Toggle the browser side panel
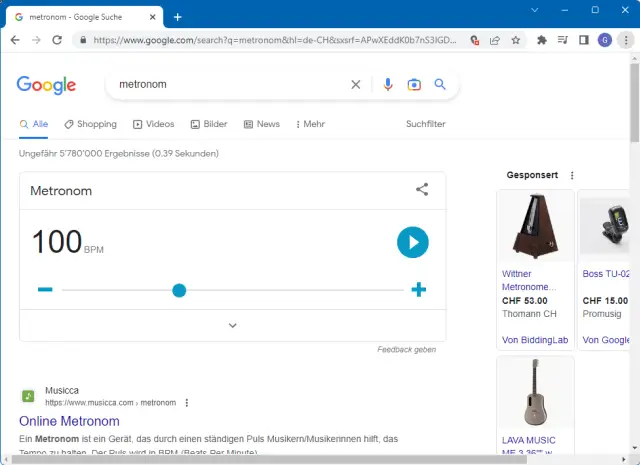Screen dimensions: 640x465 (584, 40)
